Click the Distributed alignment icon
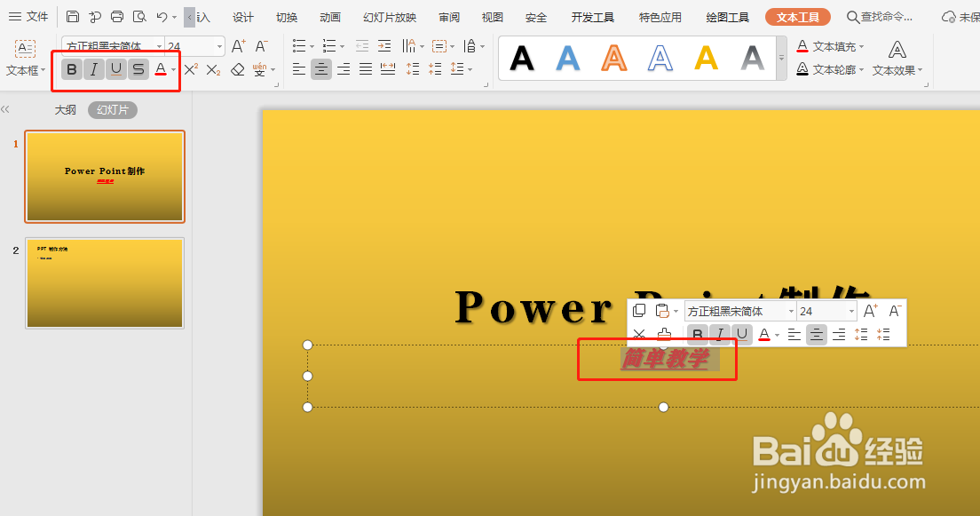The width and height of the screenshot is (980, 516). 388,68
